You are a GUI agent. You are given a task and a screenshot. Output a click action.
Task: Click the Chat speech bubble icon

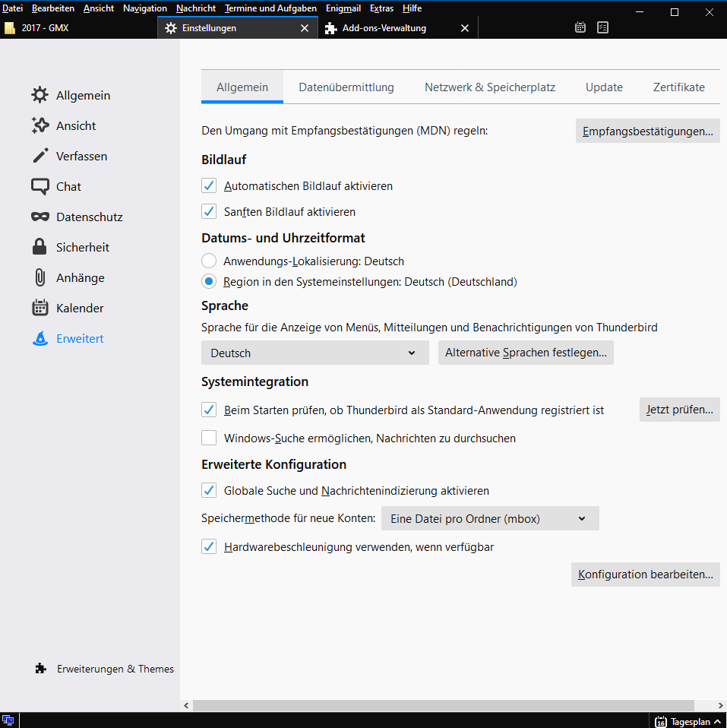click(x=40, y=186)
